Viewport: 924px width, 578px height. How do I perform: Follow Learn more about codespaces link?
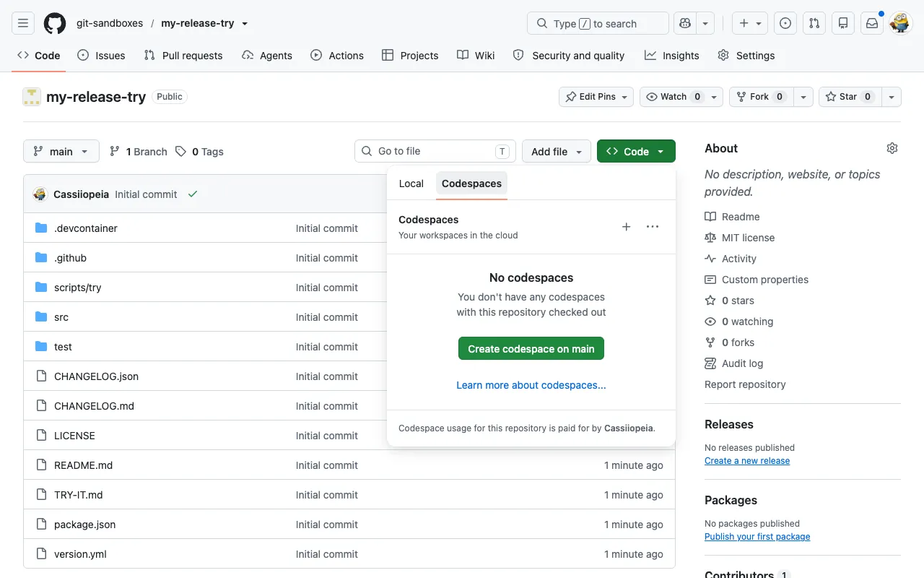click(x=531, y=385)
